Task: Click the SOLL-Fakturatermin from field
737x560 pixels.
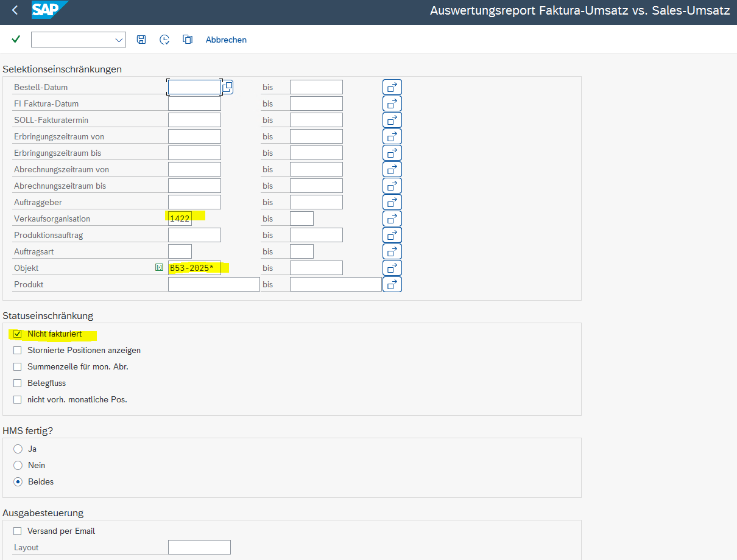Action: coord(194,120)
